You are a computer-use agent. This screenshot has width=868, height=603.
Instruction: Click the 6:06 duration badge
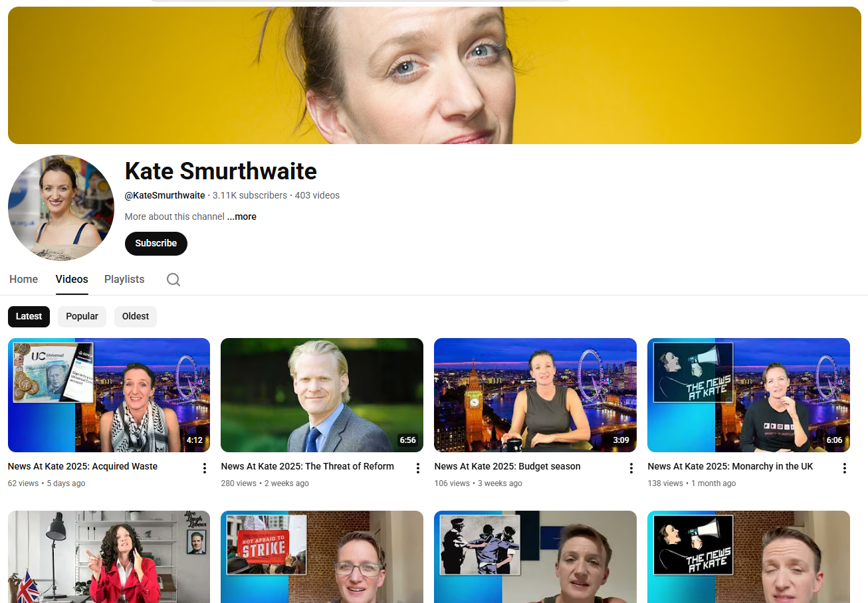click(834, 440)
